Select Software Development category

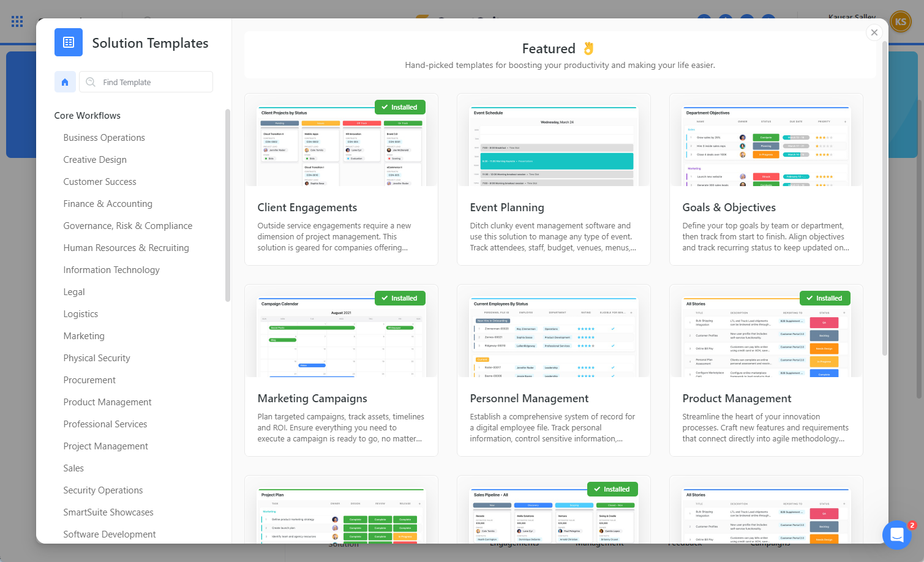[x=110, y=534]
